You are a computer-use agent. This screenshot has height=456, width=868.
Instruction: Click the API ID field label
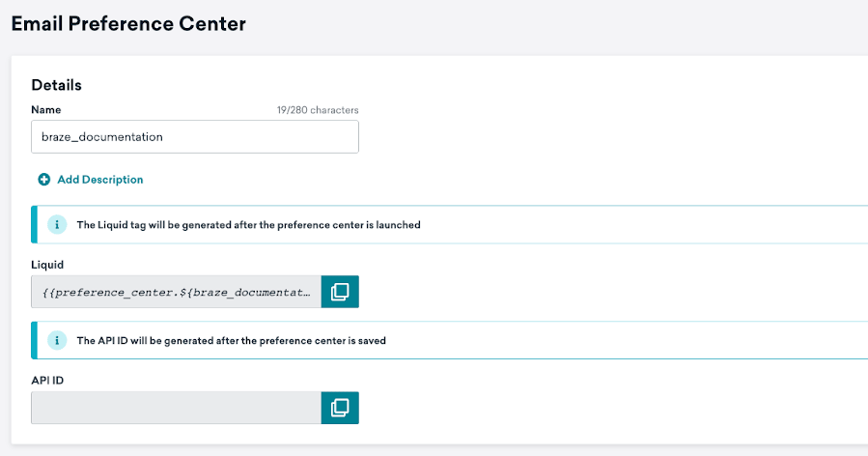pyautogui.click(x=47, y=380)
